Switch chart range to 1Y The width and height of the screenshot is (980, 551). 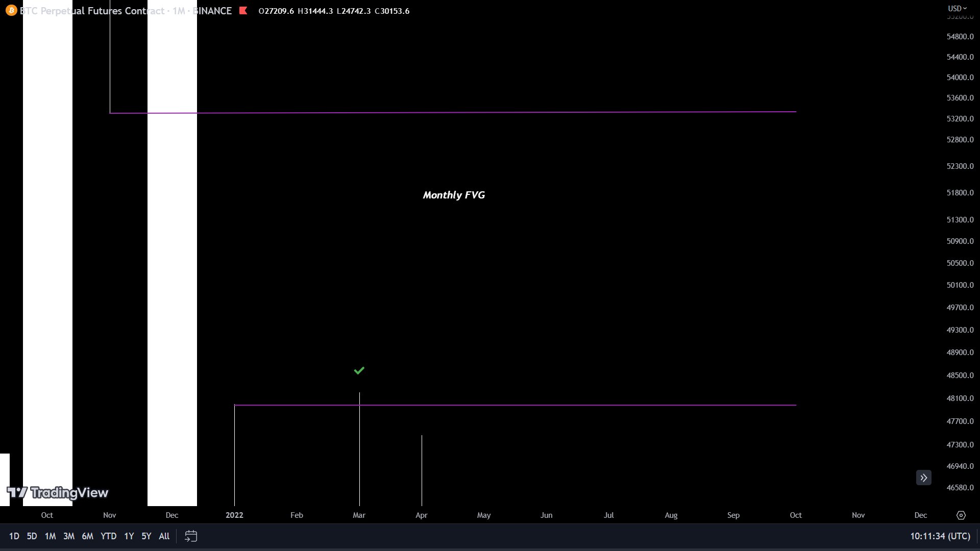pyautogui.click(x=129, y=536)
